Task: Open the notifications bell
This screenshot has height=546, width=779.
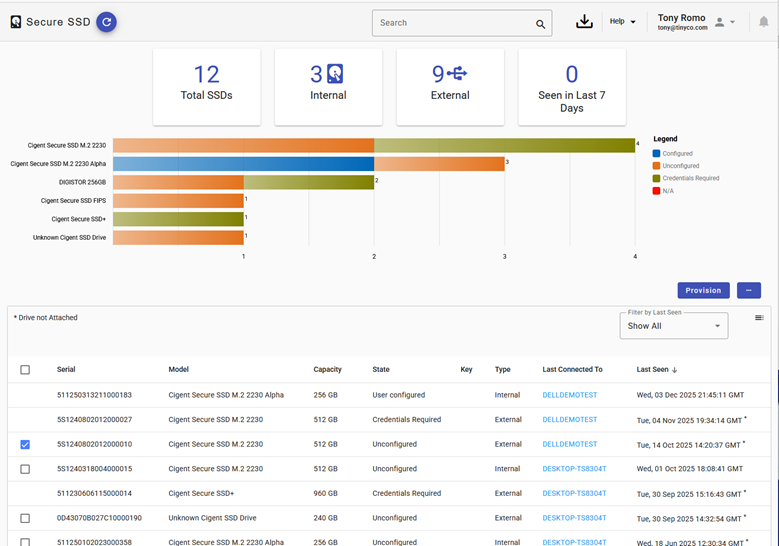Action: pos(764,22)
